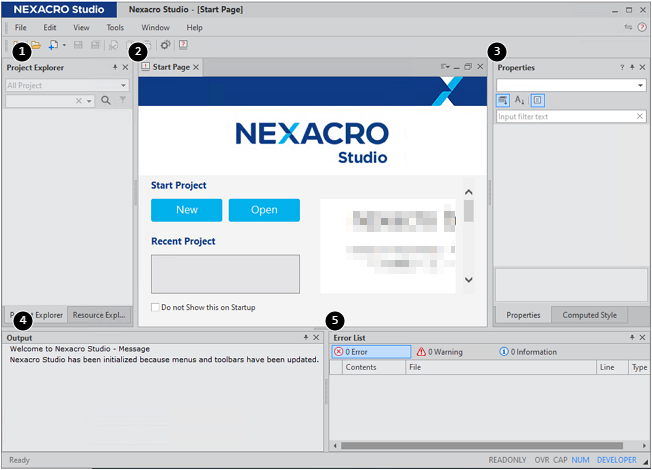
Task: Click the New project button
Action: 186,210
